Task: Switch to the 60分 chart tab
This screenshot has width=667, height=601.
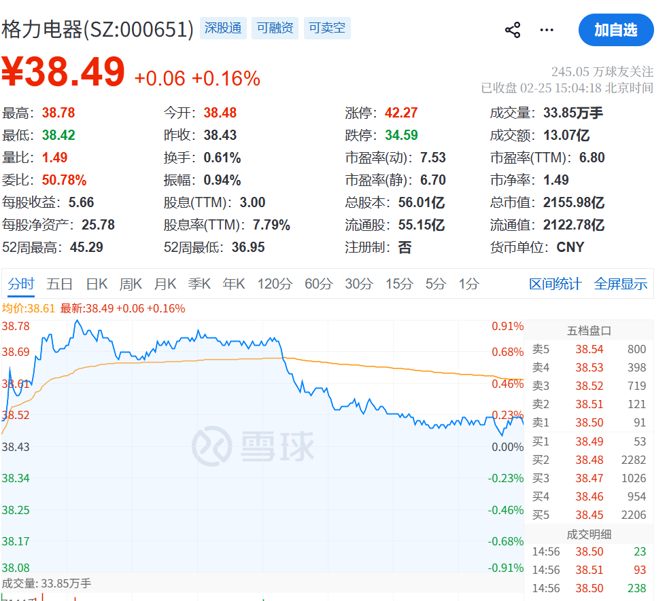Action: pos(318,284)
